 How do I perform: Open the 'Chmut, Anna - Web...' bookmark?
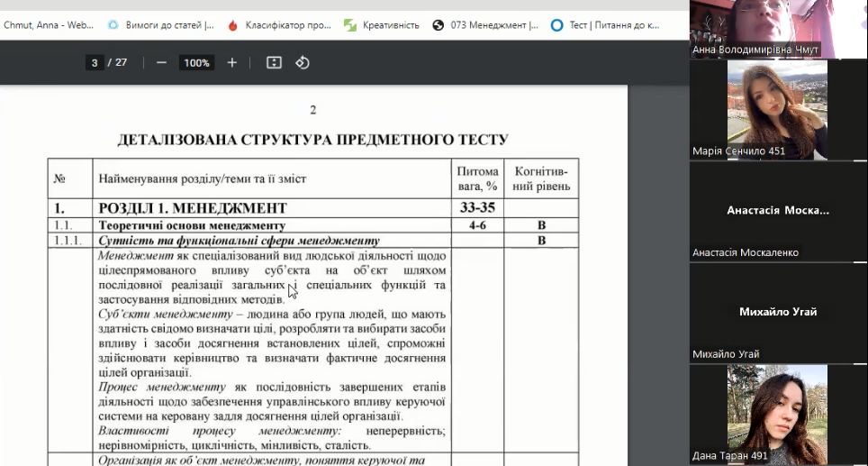[x=49, y=25]
